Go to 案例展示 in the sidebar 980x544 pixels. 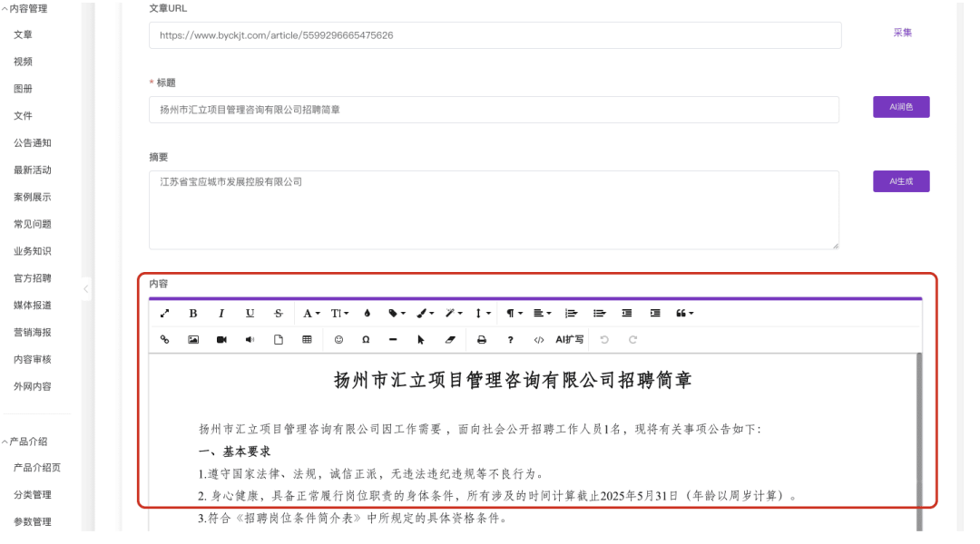pos(33,198)
